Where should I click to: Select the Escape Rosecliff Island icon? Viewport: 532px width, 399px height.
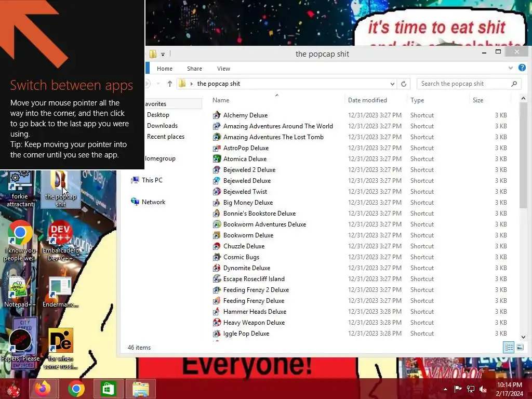(217, 279)
